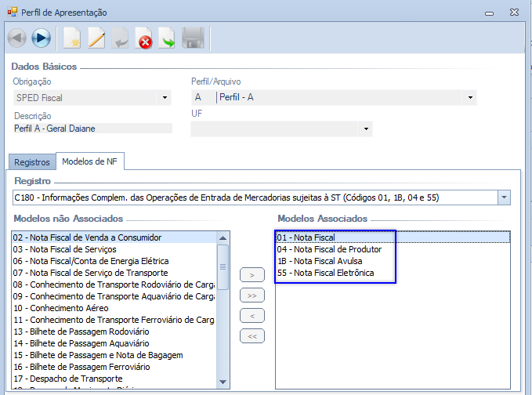Image resolution: width=532 pixels, height=395 pixels.
Task: Click the > associate one model button
Action: click(x=252, y=275)
